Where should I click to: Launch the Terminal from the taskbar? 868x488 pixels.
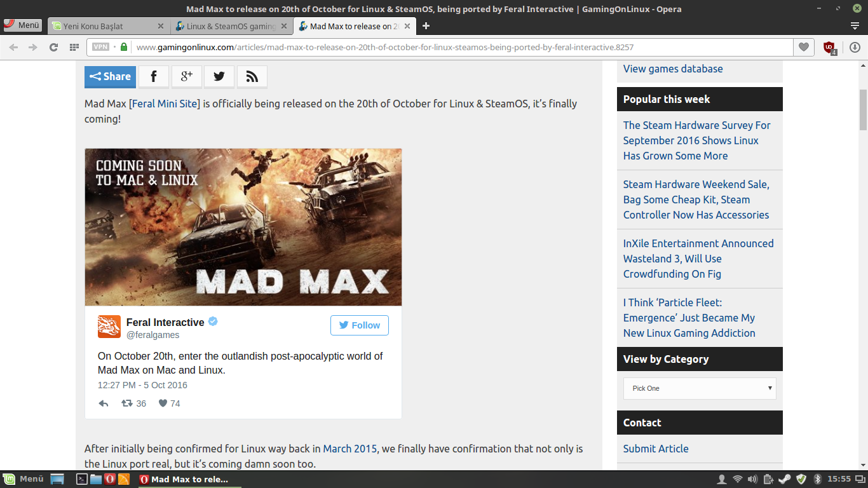click(82, 479)
